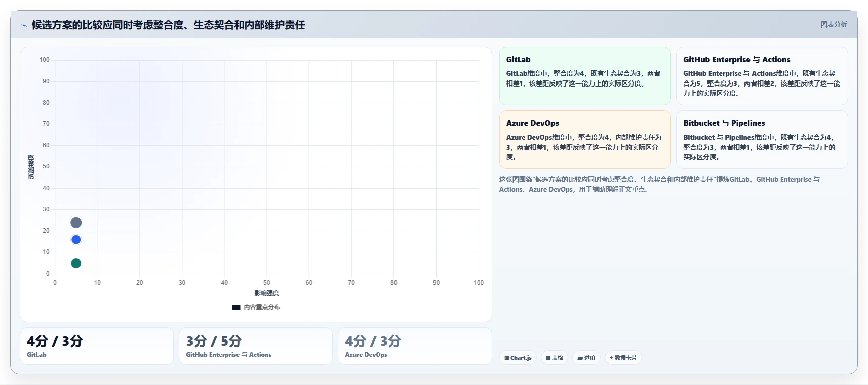Click the GitLab card description text
The image size is (868, 385).
[583, 78]
